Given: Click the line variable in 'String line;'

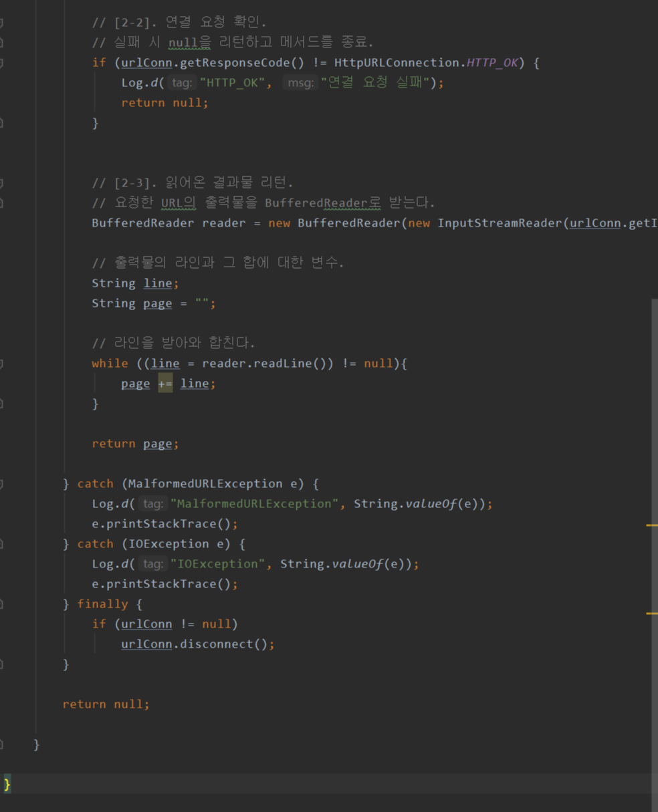Looking at the screenshot, I should [158, 283].
